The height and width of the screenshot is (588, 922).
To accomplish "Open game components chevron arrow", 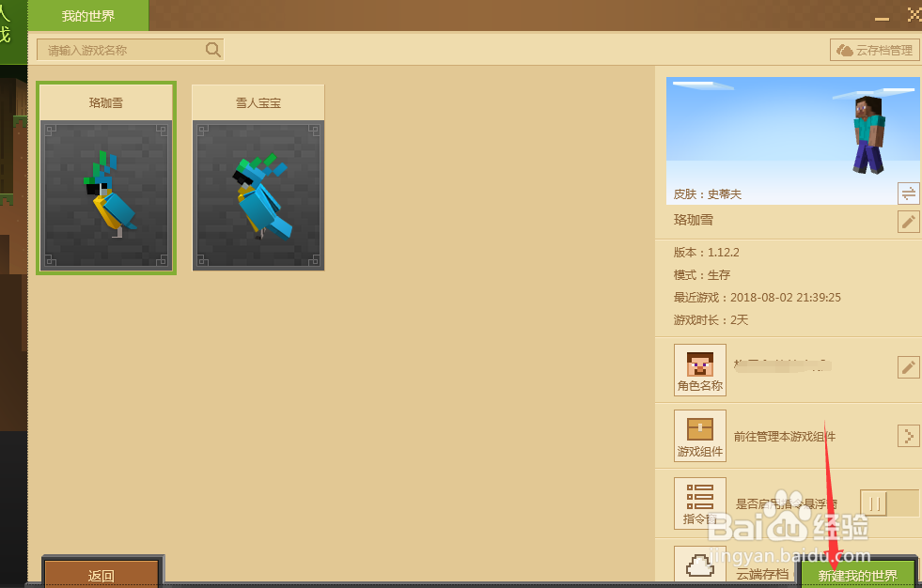I will (x=909, y=436).
